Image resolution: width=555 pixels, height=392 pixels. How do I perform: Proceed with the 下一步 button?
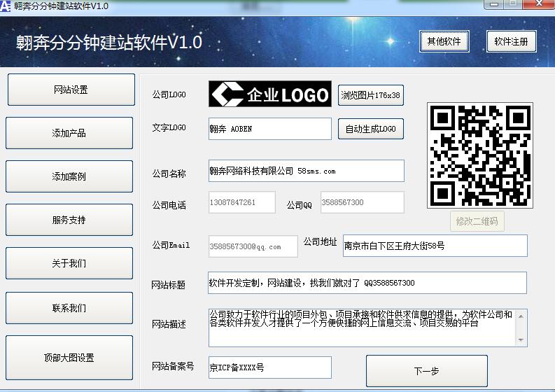(x=426, y=371)
